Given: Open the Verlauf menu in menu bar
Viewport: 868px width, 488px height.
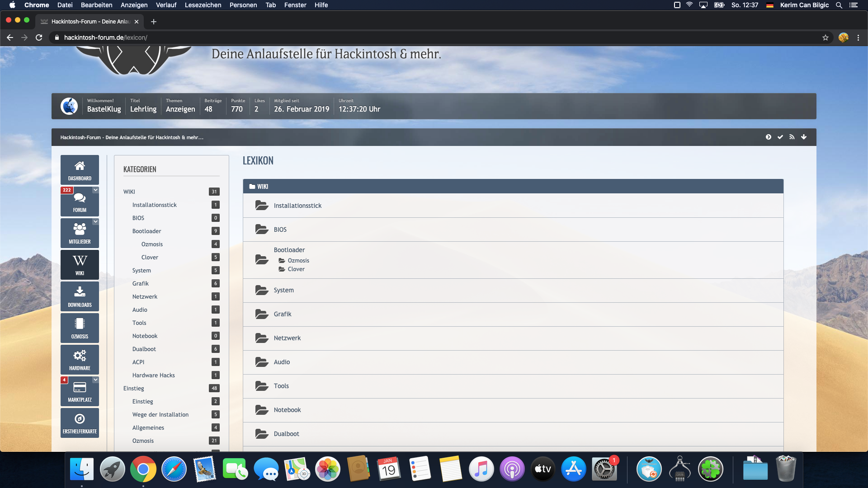Looking at the screenshot, I should coord(166,5).
